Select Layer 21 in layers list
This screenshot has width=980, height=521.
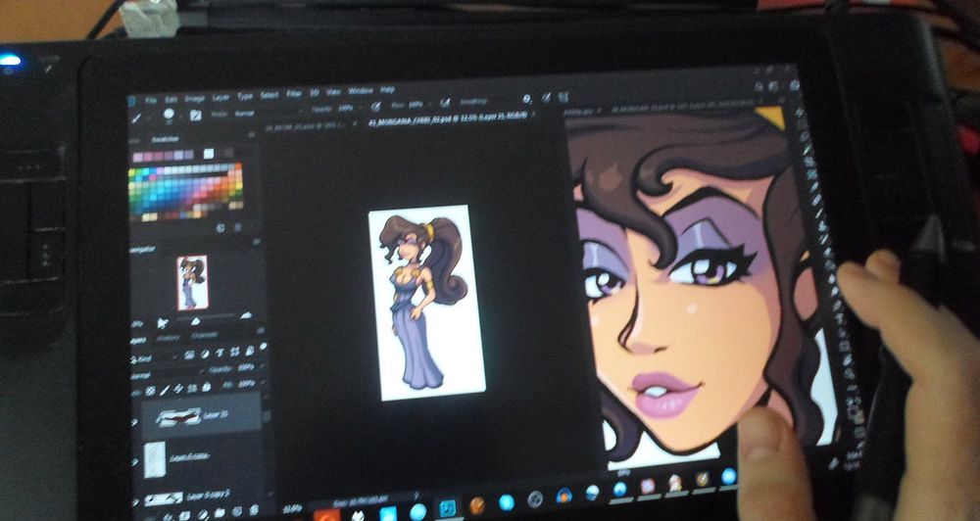point(201,416)
